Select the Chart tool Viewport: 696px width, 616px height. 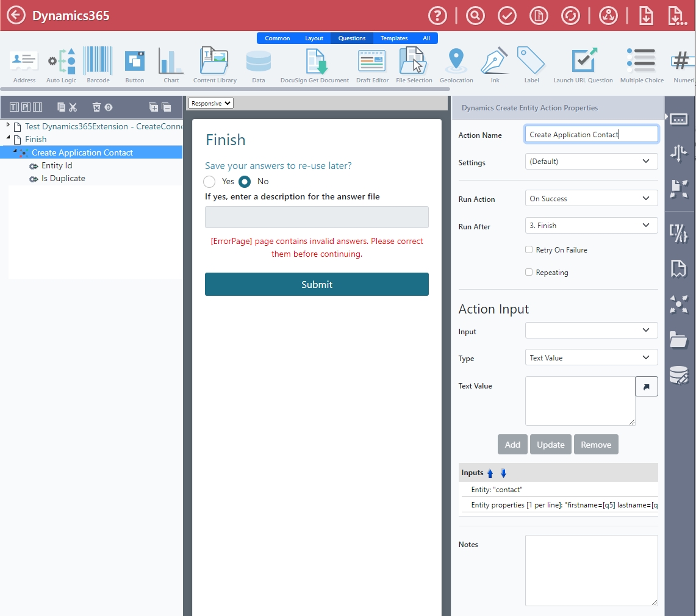coord(171,65)
